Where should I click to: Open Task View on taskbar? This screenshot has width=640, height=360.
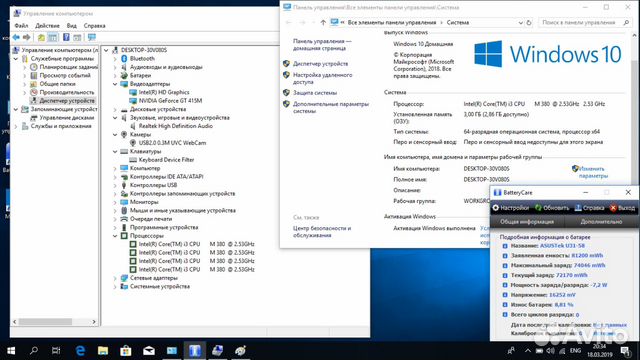click(x=56, y=351)
